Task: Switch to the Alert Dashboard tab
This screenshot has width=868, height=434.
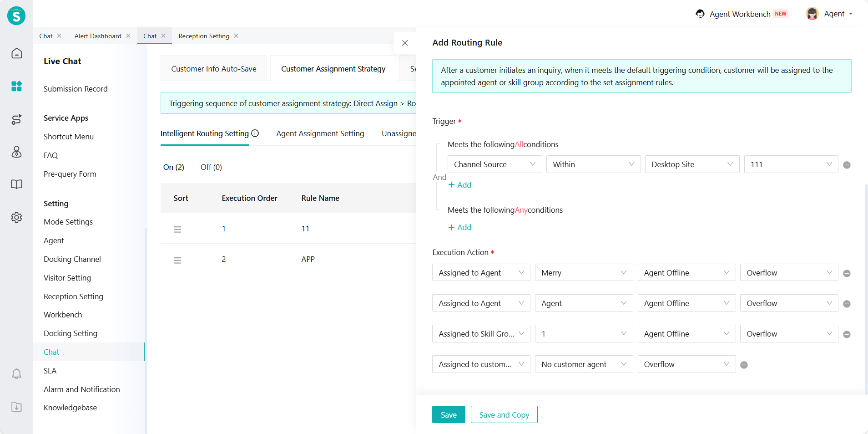Action: click(98, 36)
